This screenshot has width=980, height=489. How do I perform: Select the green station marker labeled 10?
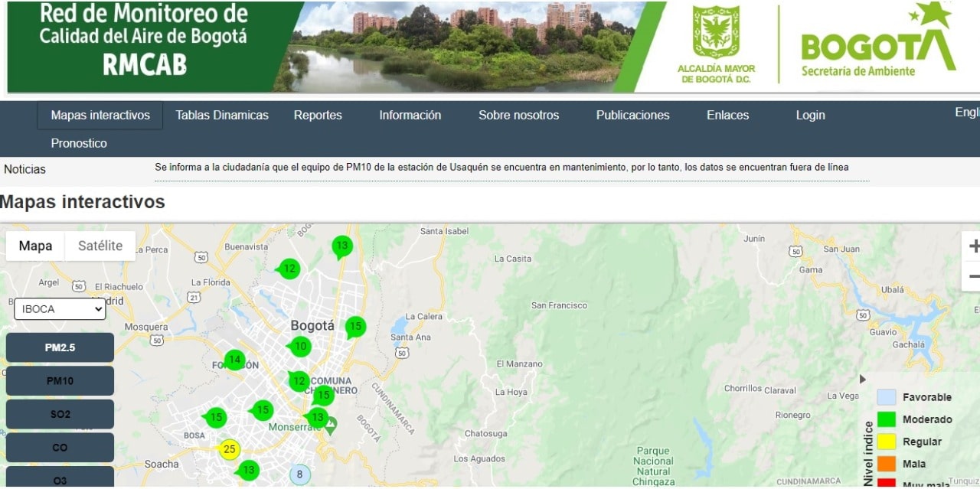[x=300, y=347]
